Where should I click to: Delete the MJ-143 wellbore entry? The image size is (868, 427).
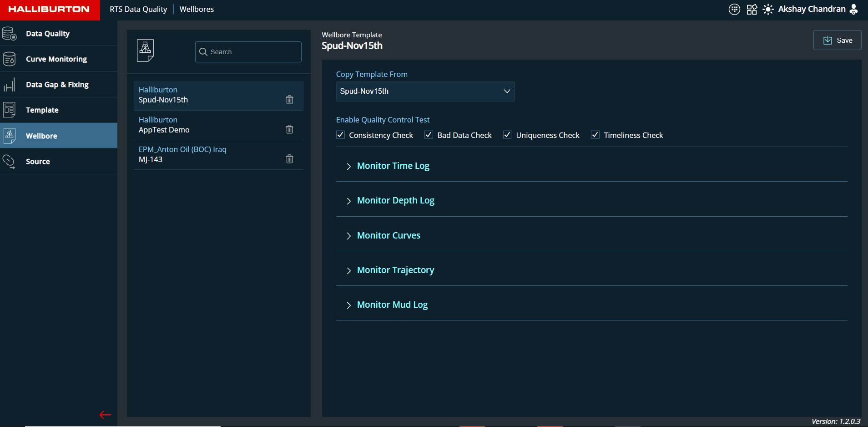click(289, 159)
